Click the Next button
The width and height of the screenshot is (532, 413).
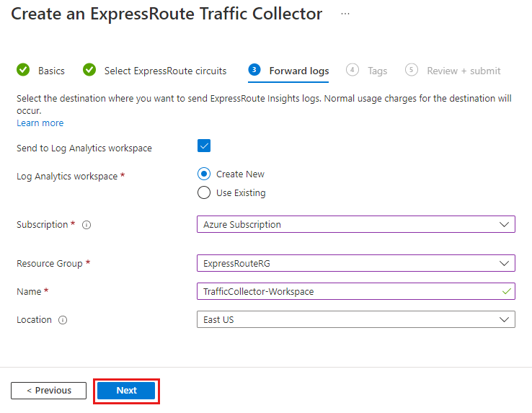pyautogui.click(x=126, y=391)
